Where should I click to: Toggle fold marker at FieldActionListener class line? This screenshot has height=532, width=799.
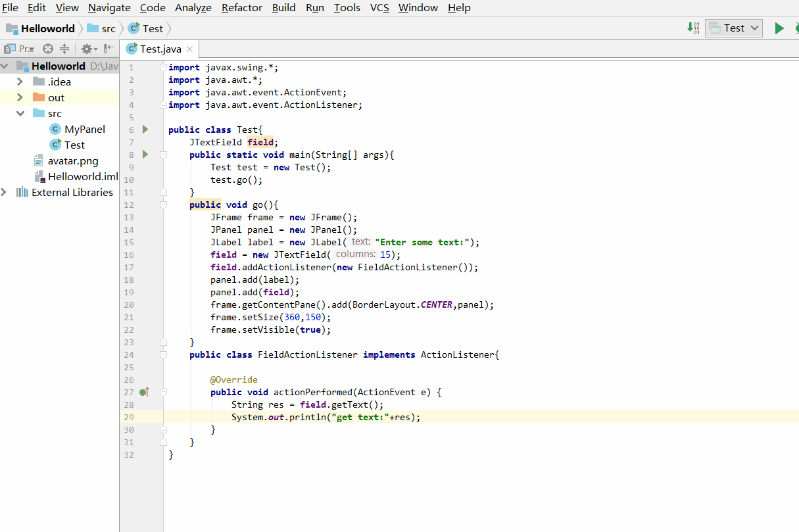point(163,354)
